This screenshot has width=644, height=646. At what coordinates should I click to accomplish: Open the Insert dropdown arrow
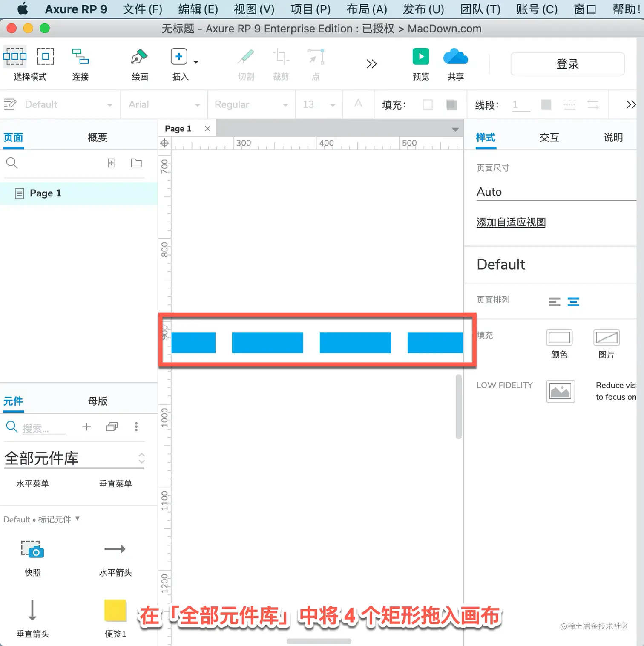coord(196,62)
